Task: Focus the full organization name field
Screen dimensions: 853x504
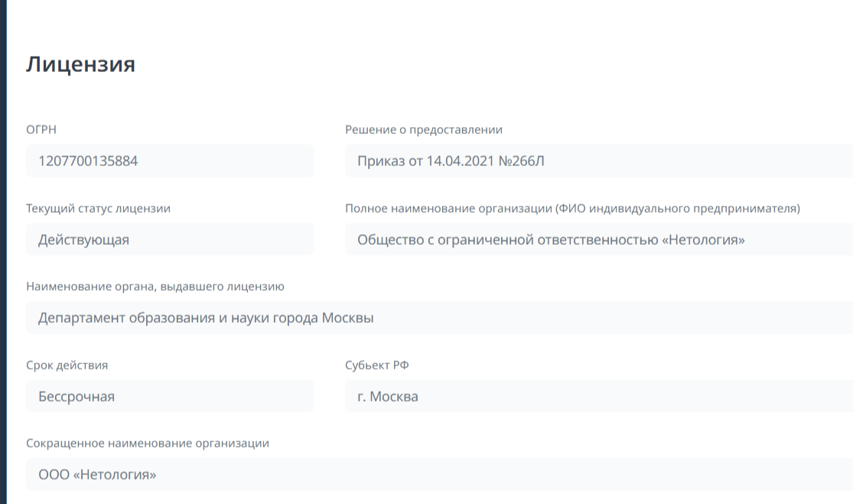Action: pyautogui.click(x=598, y=240)
